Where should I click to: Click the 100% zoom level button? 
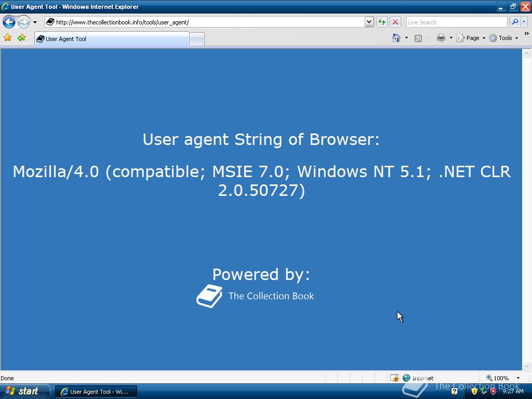click(497, 378)
